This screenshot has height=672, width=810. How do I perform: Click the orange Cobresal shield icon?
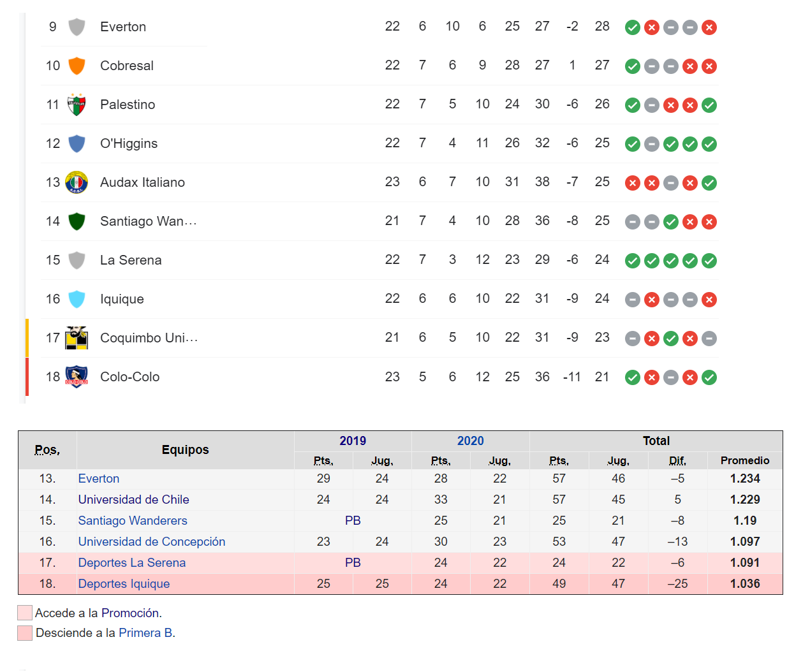[77, 66]
